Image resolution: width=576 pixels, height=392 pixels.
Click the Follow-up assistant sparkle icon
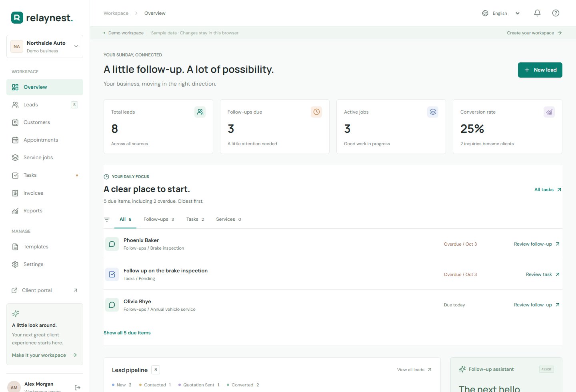pyautogui.click(x=462, y=369)
